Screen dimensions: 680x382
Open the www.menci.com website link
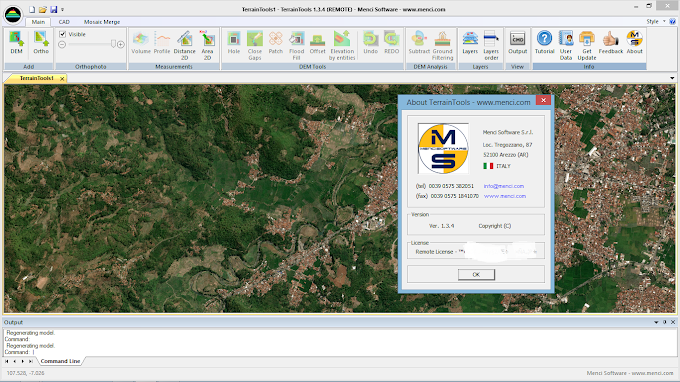click(x=505, y=196)
